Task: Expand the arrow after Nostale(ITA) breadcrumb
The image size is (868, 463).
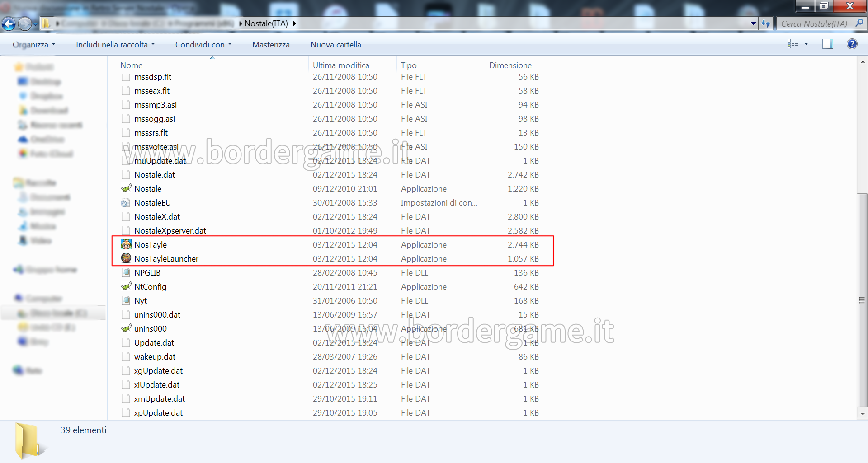Action: coord(294,23)
